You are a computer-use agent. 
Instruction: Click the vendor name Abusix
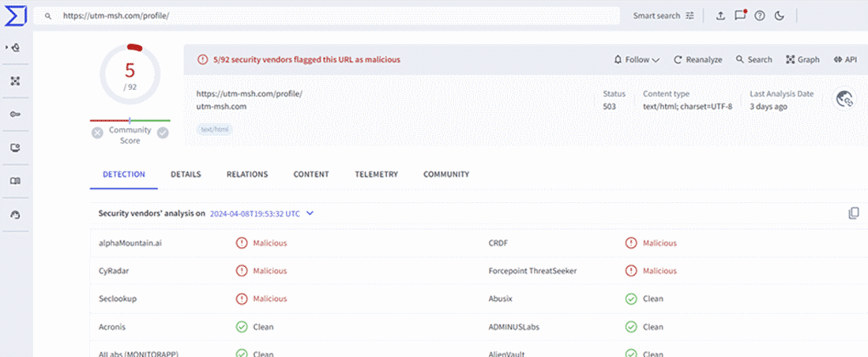[501, 299]
